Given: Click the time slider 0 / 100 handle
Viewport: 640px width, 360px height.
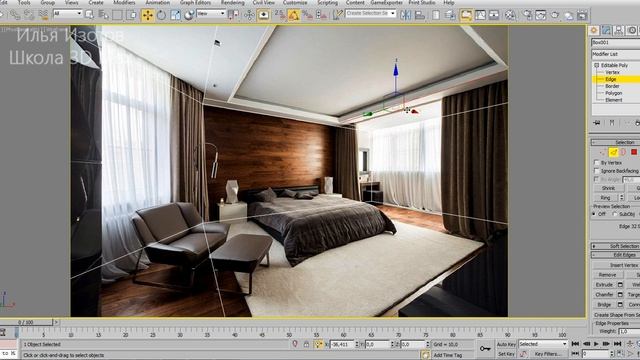Looking at the screenshot, I should pos(26,322).
